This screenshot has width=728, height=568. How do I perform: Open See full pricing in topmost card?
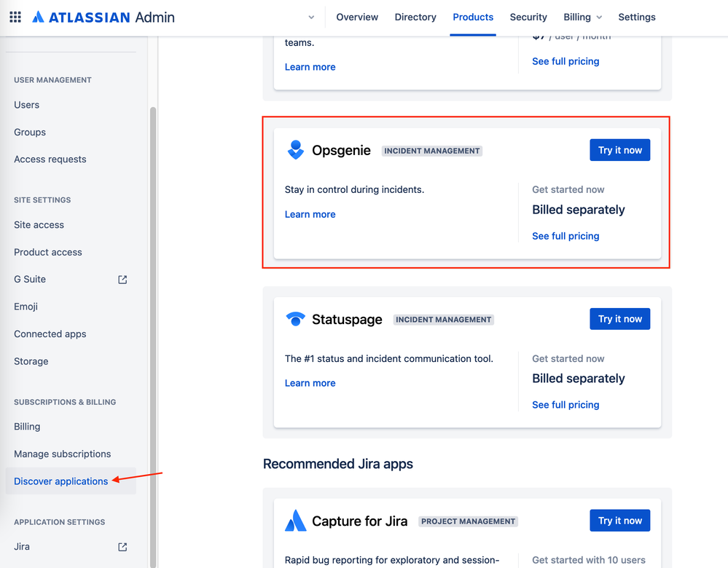click(x=565, y=61)
